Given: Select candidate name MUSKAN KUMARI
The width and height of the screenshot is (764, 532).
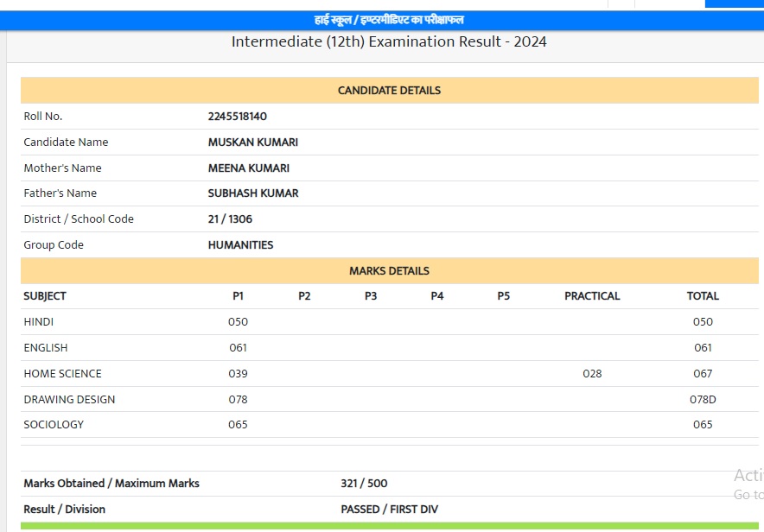Looking at the screenshot, I should [253, 142].
